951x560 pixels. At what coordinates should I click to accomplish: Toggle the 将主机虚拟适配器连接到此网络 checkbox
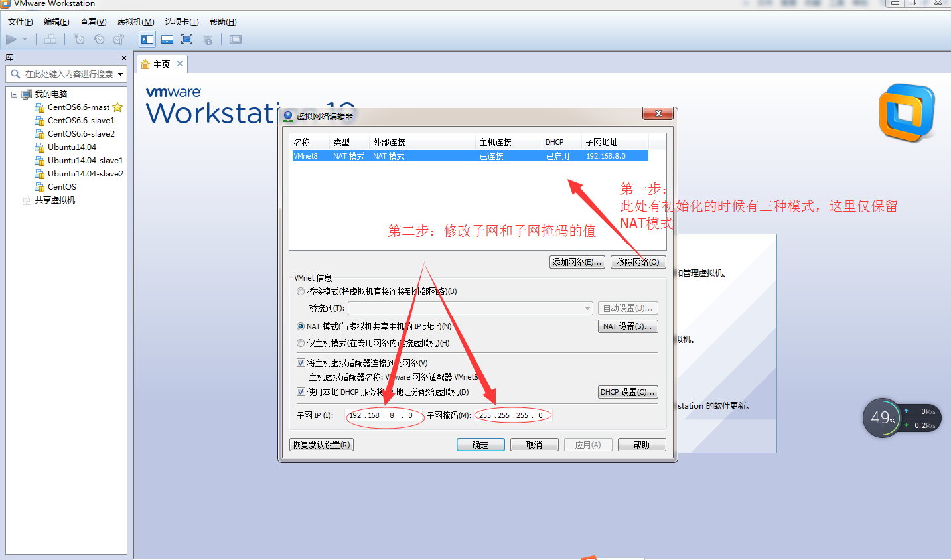coord(301,363)
